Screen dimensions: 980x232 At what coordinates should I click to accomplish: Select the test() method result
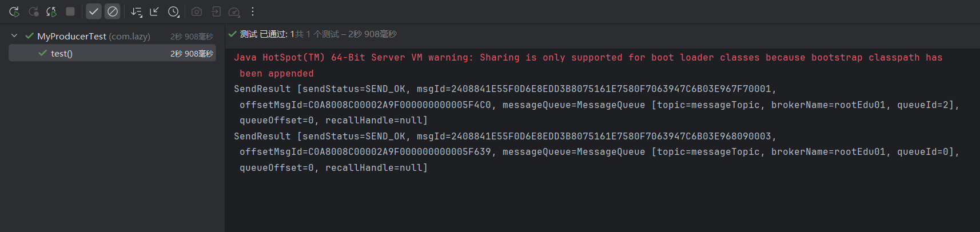click(x=62, y=54)
